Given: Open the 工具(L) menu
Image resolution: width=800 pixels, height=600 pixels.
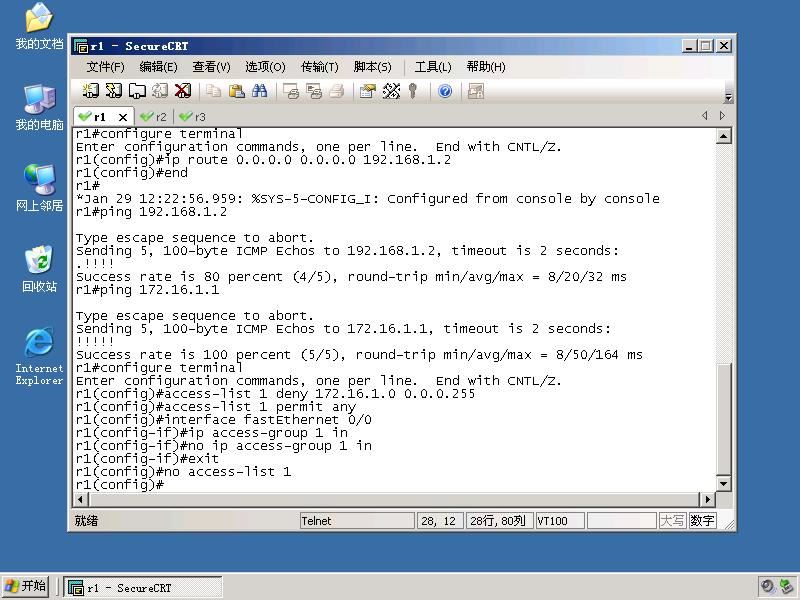Looking at the screenshot, I should pos(433,67).
